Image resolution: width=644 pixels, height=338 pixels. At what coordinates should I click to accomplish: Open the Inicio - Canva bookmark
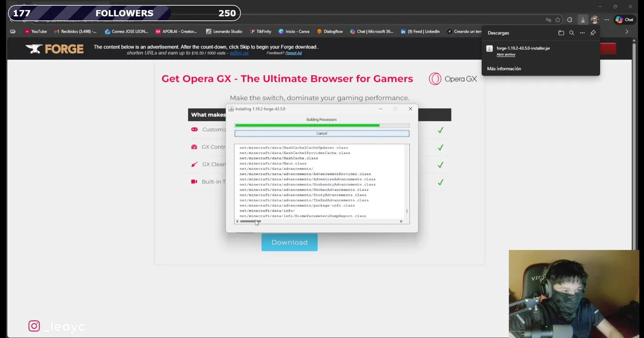[x=294, y=31]
